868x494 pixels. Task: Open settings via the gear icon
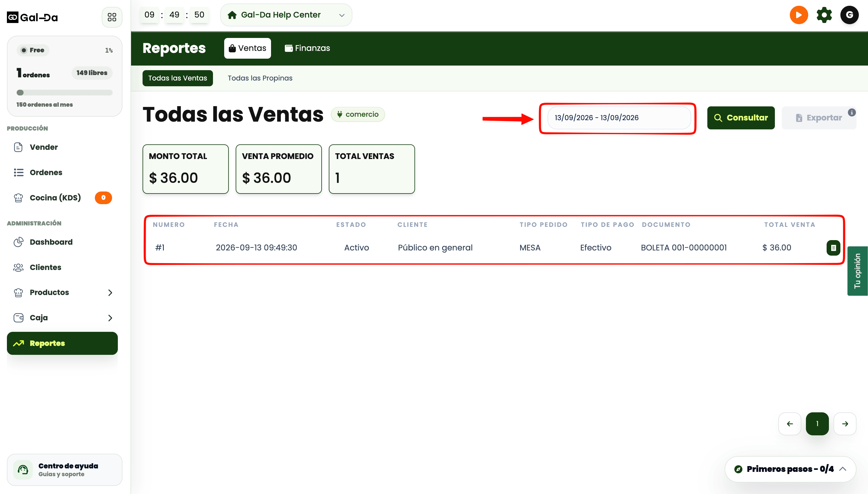[x=824, y=15]
